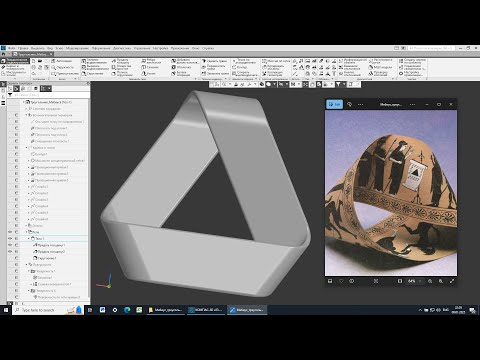Open the Моделирование menu
Screen dimensions: 480x360
click(x=77, y=48)
